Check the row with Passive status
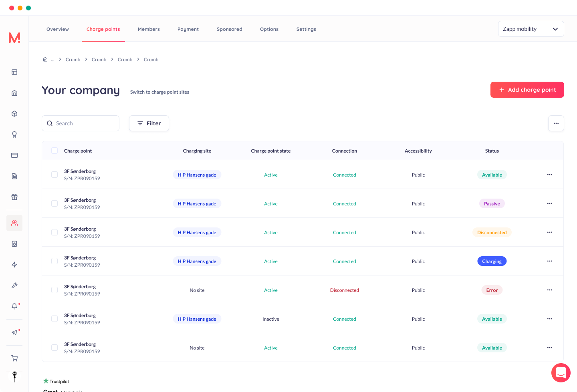 tap(54, 203)
